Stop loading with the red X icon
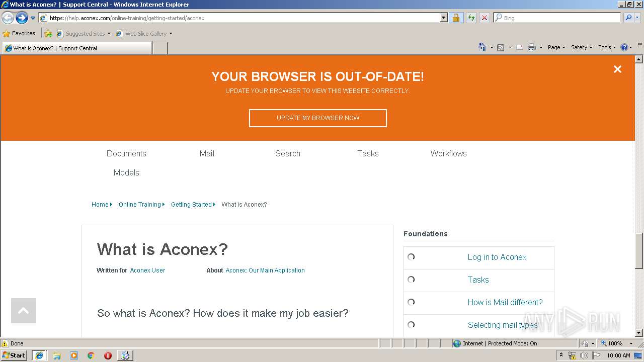644x362 pixels. click(x=484, y=18)
